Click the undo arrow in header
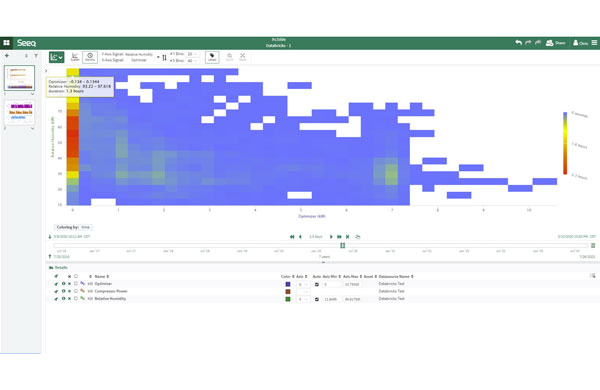 pos(518,43)
